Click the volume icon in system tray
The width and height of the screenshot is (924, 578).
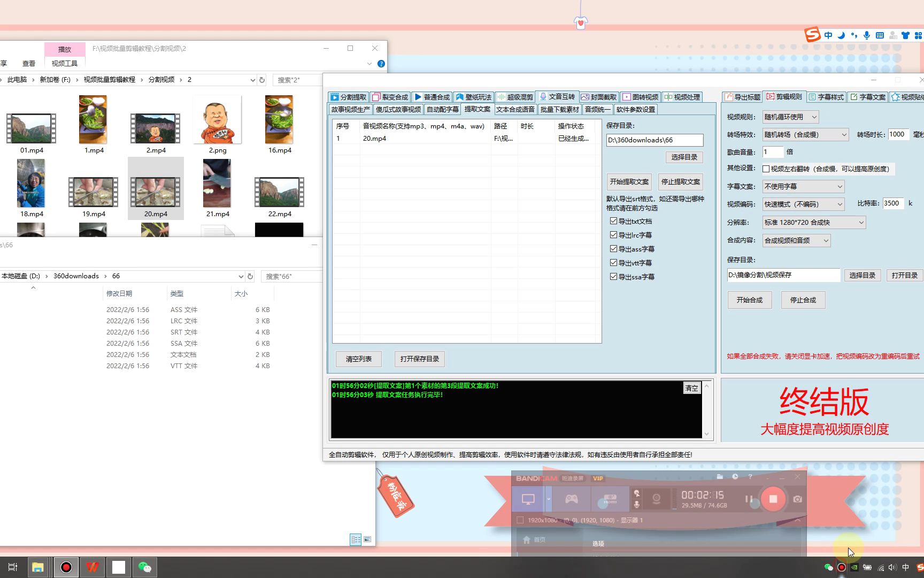[892, 567]
